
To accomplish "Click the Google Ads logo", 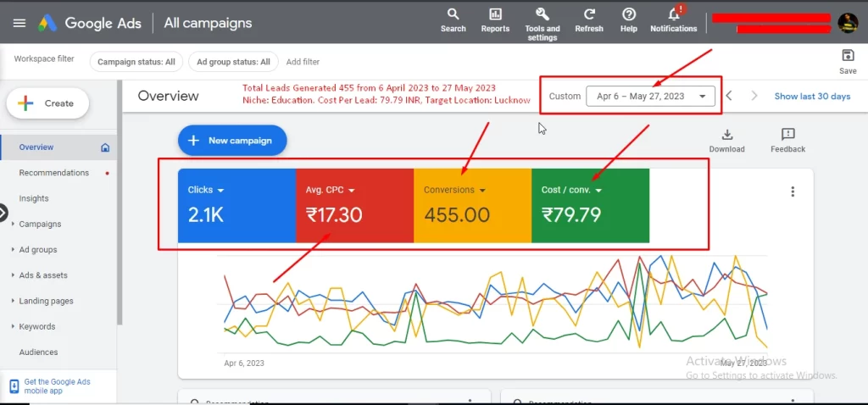I will (x=47, y=23).
